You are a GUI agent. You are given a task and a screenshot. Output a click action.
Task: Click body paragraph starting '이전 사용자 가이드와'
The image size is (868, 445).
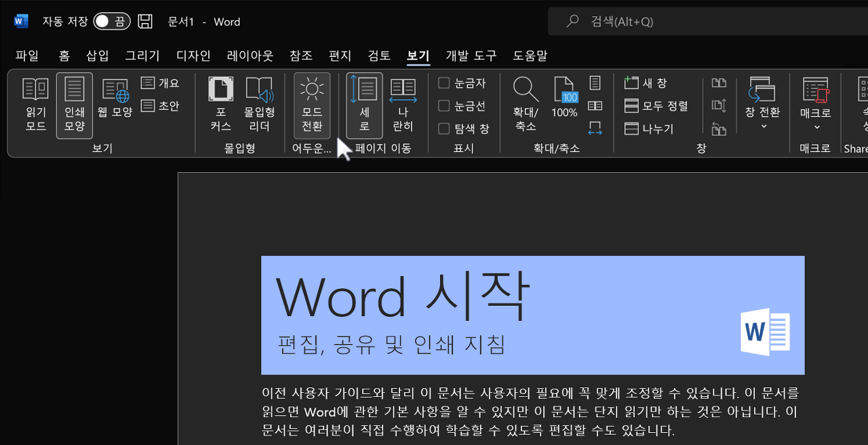[x=531, y=411]
